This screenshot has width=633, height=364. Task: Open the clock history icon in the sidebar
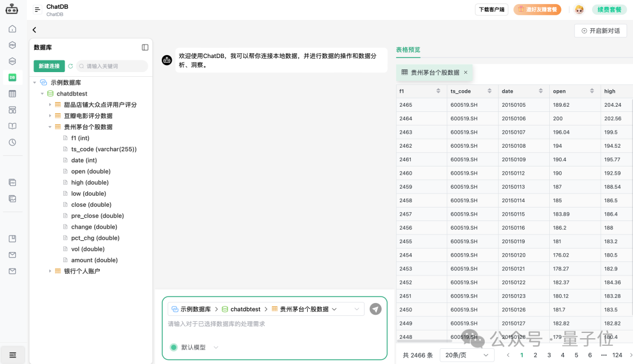pyautogui.click(x=13, y=142)
